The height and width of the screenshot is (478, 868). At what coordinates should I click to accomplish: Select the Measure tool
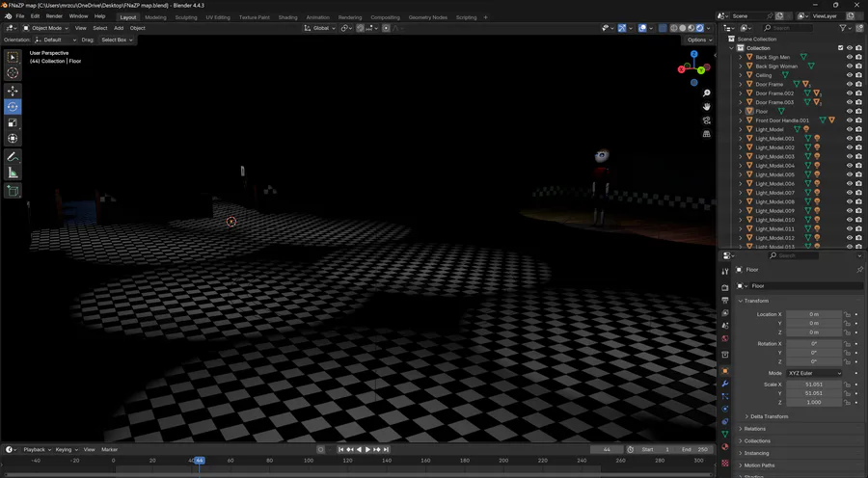click(x=13, y=173)
